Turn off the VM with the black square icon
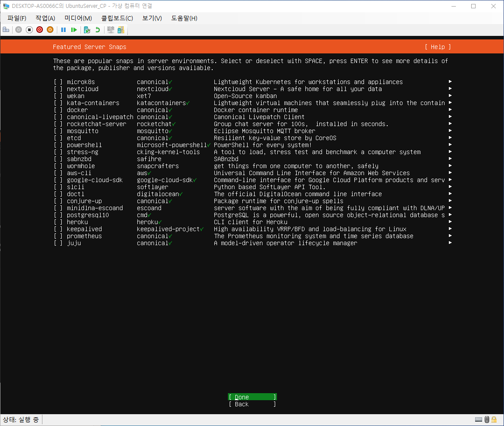This screenshot has width=504, height=426. tap(29, 30)
